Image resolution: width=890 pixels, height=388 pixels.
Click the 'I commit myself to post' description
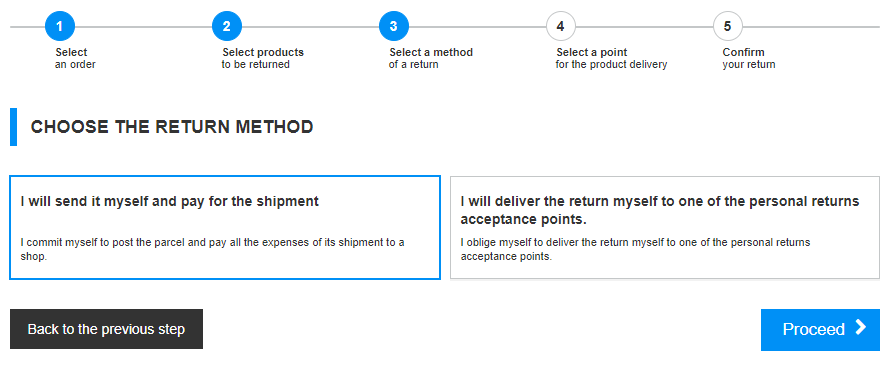tap(212, 250)
